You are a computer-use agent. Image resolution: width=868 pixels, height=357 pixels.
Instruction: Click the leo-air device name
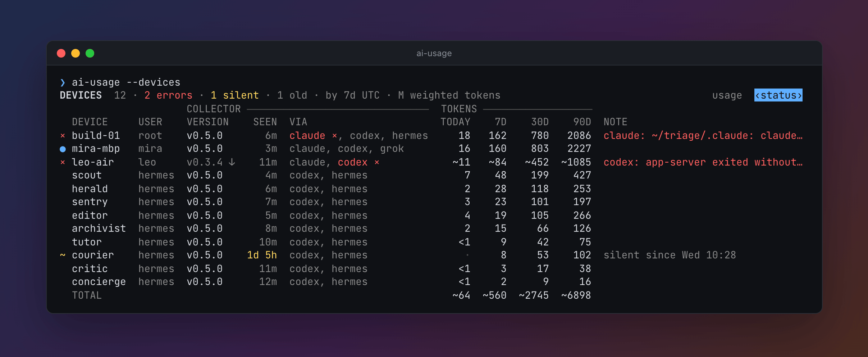93,162
